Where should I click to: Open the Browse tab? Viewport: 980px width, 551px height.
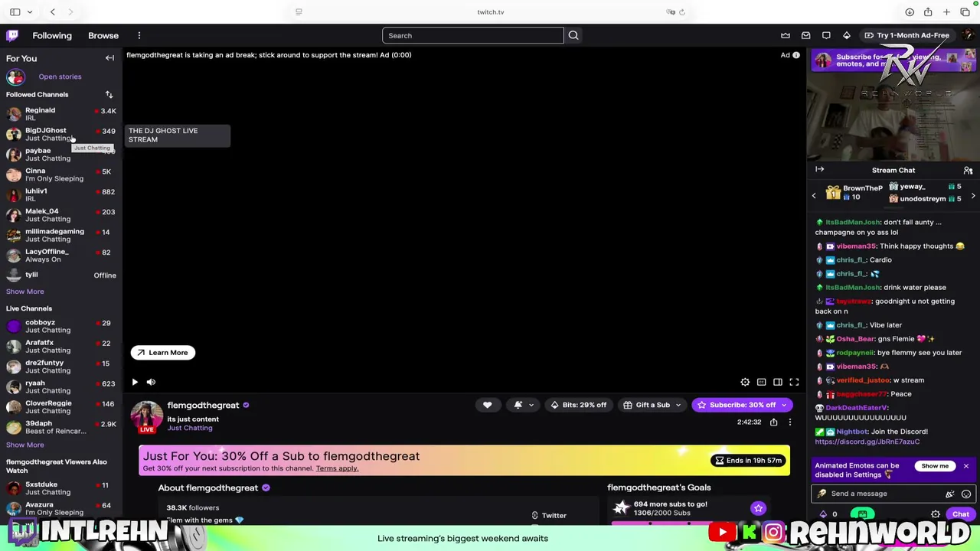pyautogui.click(x=103, y=35)
